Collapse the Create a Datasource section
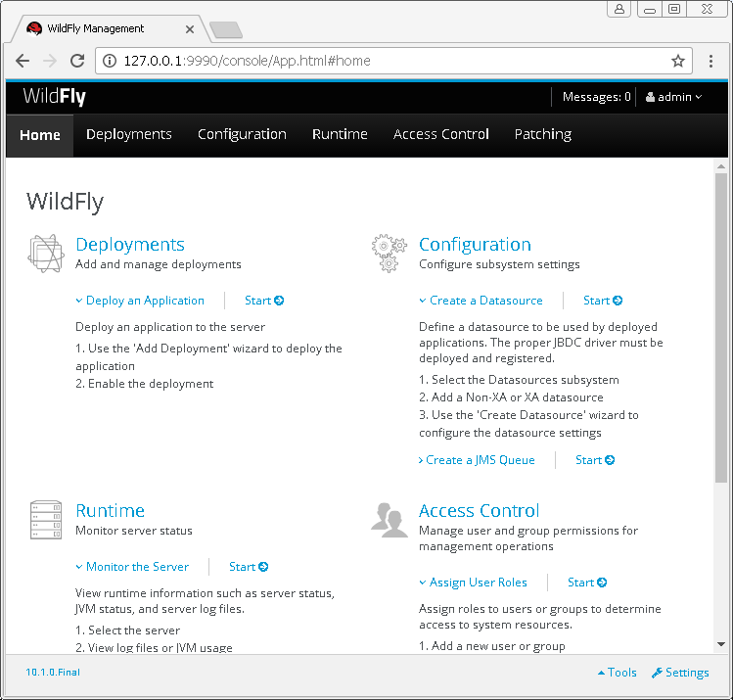 [481, 301]
